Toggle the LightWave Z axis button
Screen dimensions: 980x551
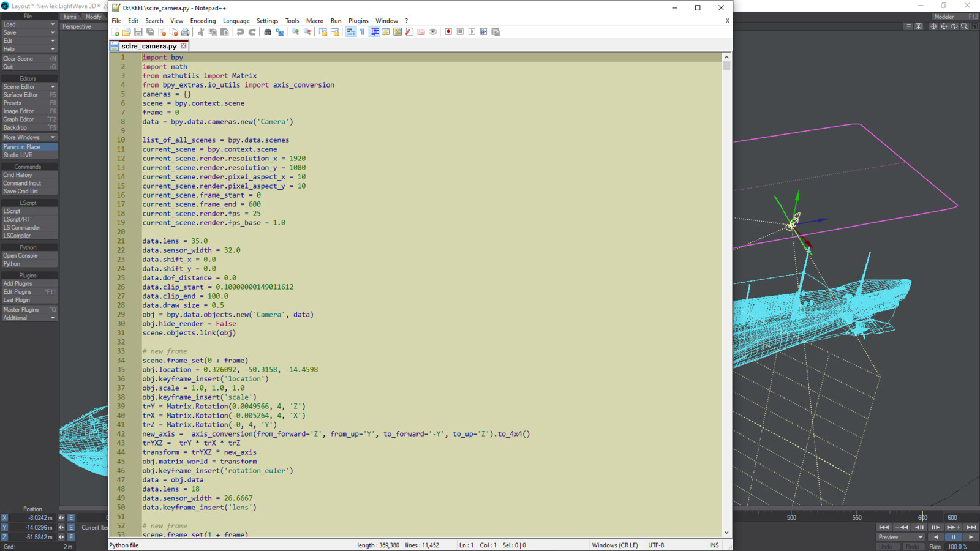click(4, 537)
